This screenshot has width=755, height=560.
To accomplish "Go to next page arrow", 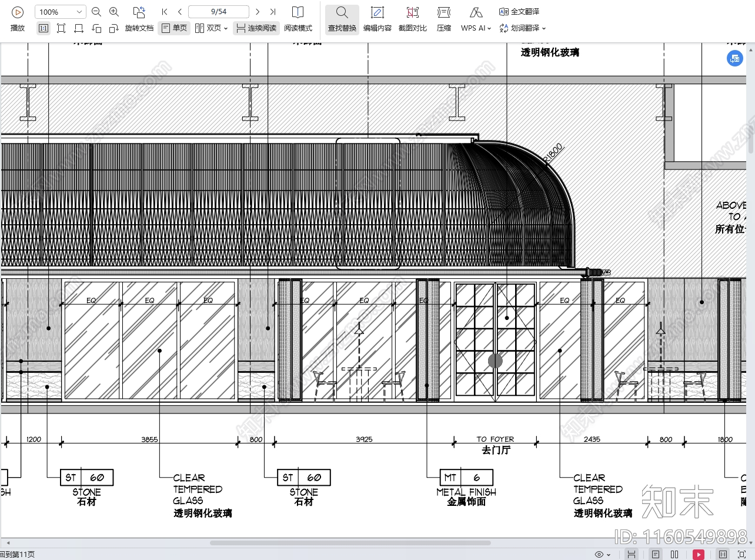I will pos(258,12).
